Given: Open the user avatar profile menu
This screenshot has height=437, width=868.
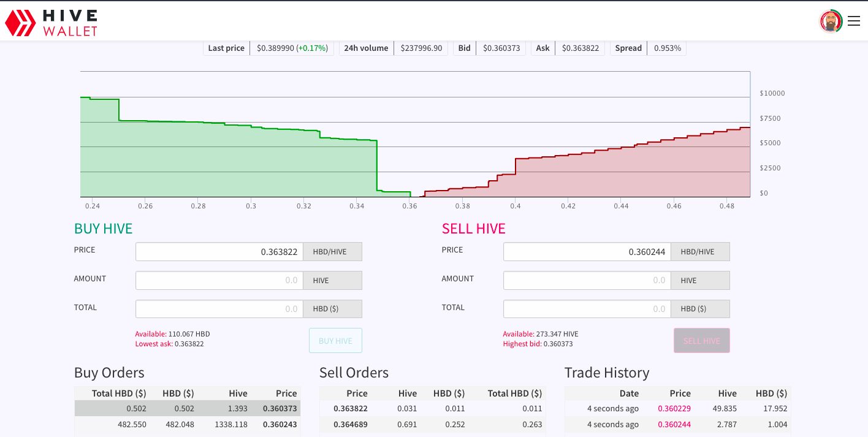Looking at the screenshot, I should click(x=831, y=21).
